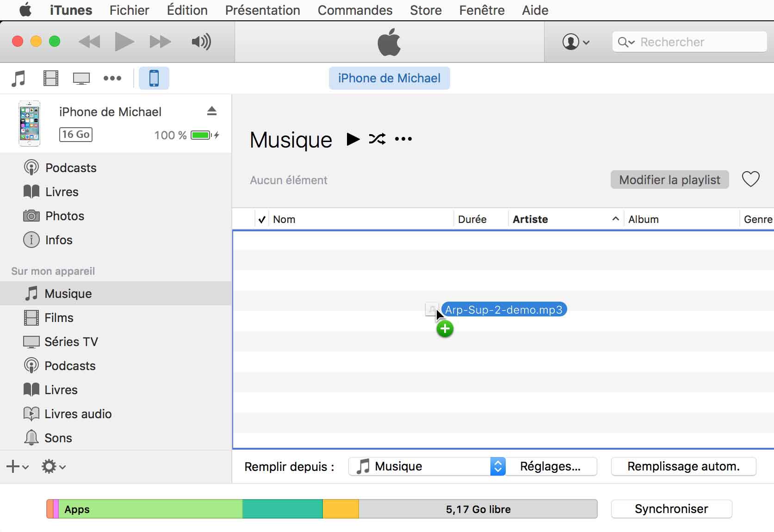Viewport: 774px width, 532px height.
Task: Click the checkmark column header
Action: click(x=262, y=219)
